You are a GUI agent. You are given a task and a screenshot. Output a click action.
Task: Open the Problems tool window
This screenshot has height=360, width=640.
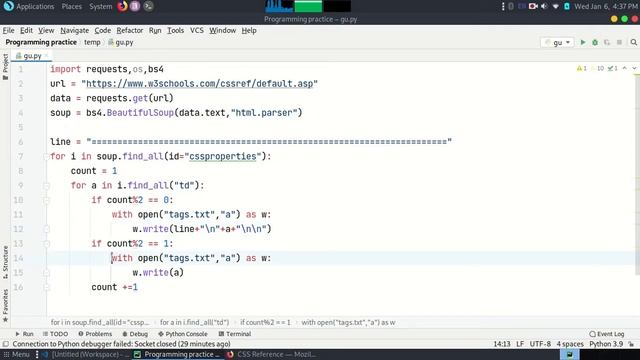(95, 334)
